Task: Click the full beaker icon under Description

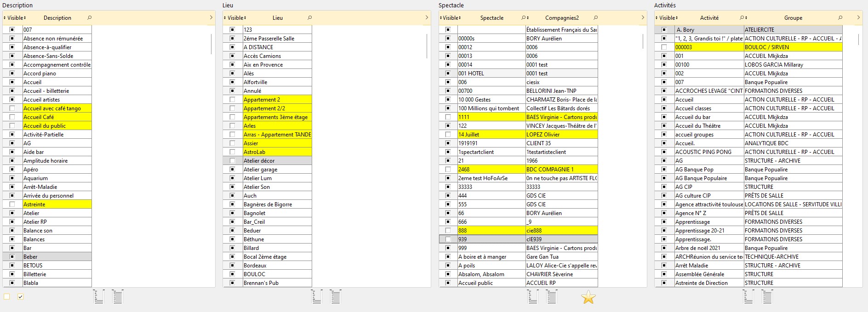Action: 118,297
